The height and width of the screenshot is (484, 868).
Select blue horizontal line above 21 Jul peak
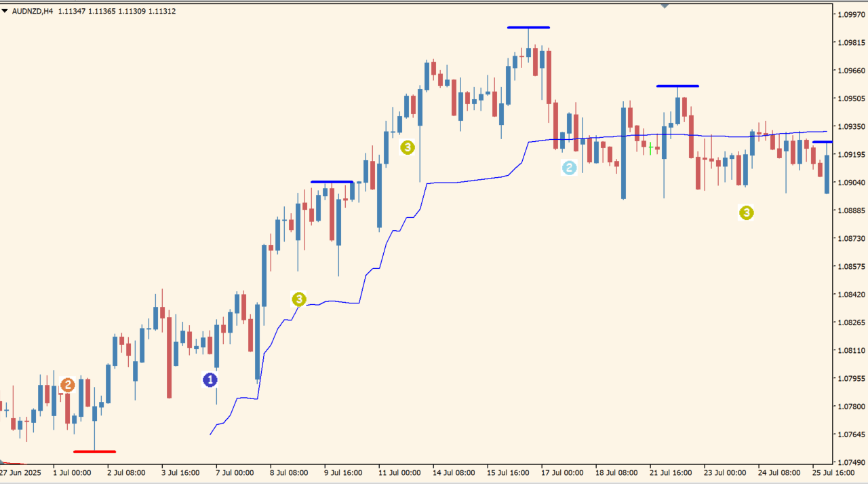tap(677, 86)
